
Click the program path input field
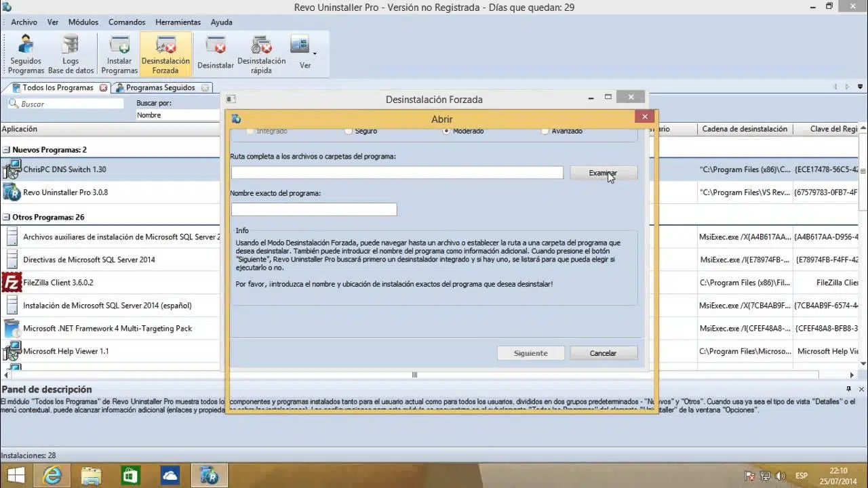coord(397,173)
